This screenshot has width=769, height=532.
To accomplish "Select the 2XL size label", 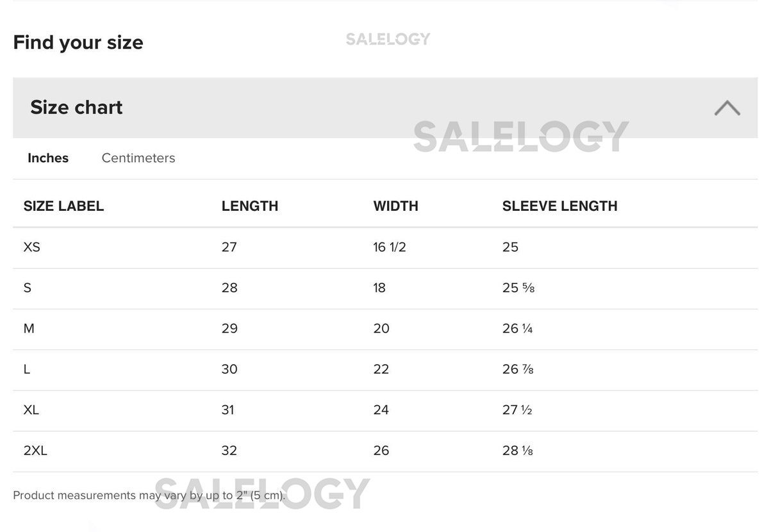I will coord(35,451).
